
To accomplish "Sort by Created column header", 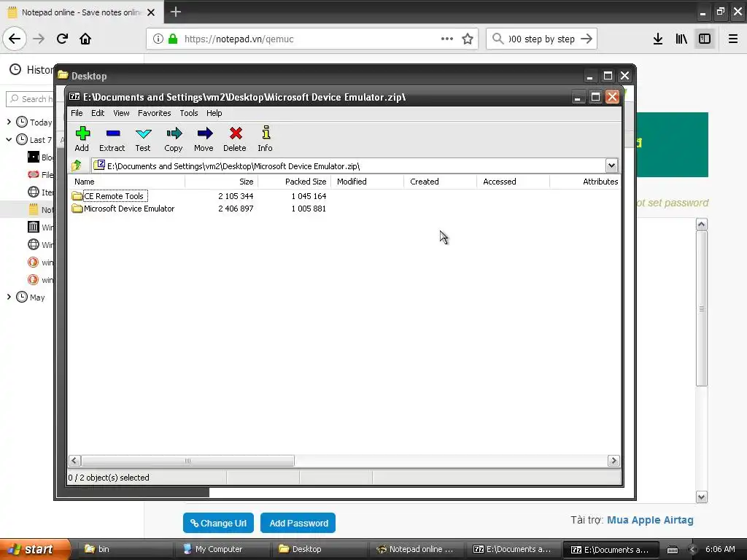I will 440,182.
